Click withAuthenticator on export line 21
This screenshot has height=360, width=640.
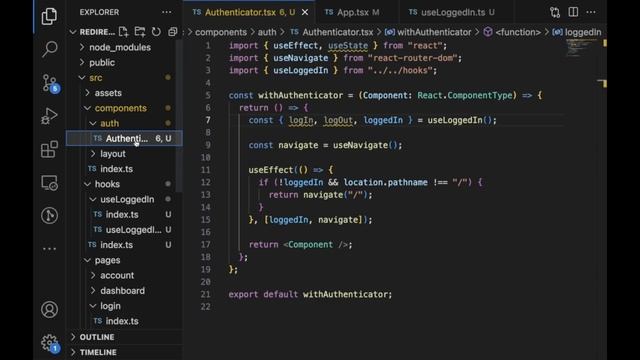(346, 294)
